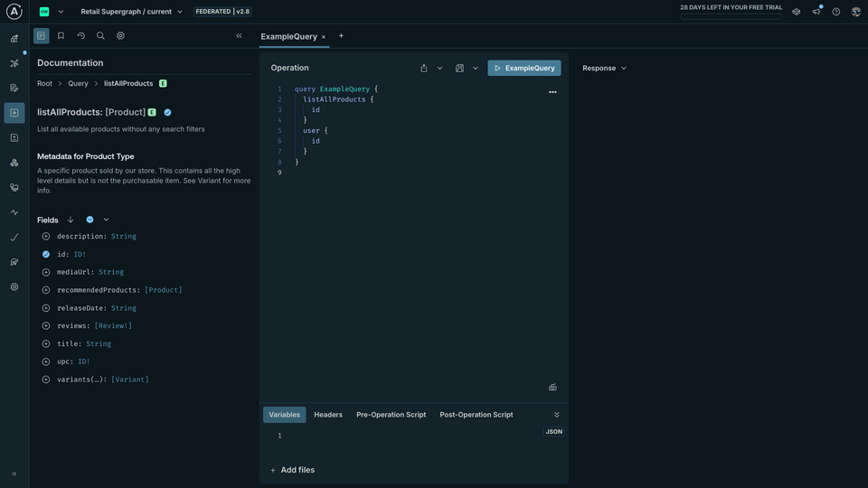Image resolution: width=868 pixels, height=488 pixels.
Task: Open the Schema sidebar icon
Action: [14, 63]
